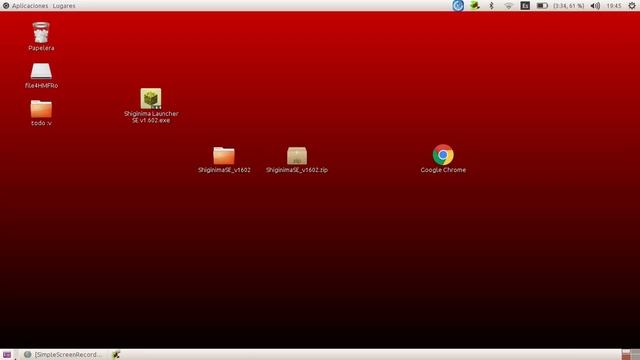Switch to the [SimpleScreenRecord... taskbar window

62,355
